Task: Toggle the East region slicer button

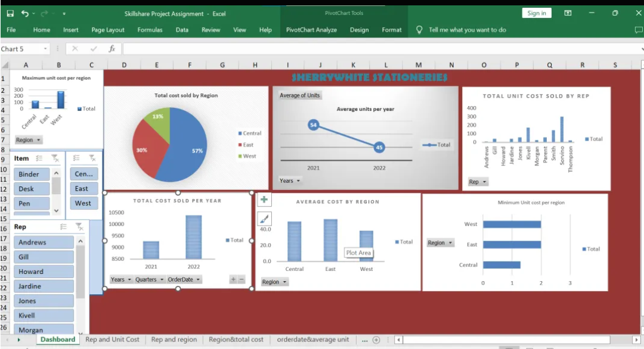Action: [84, 189]
